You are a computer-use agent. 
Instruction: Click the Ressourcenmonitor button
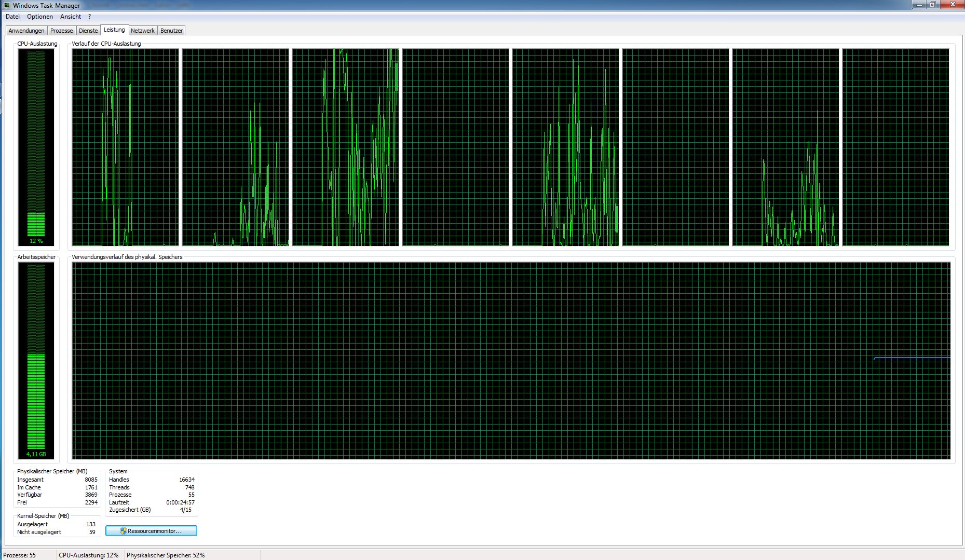coord(151,531)
